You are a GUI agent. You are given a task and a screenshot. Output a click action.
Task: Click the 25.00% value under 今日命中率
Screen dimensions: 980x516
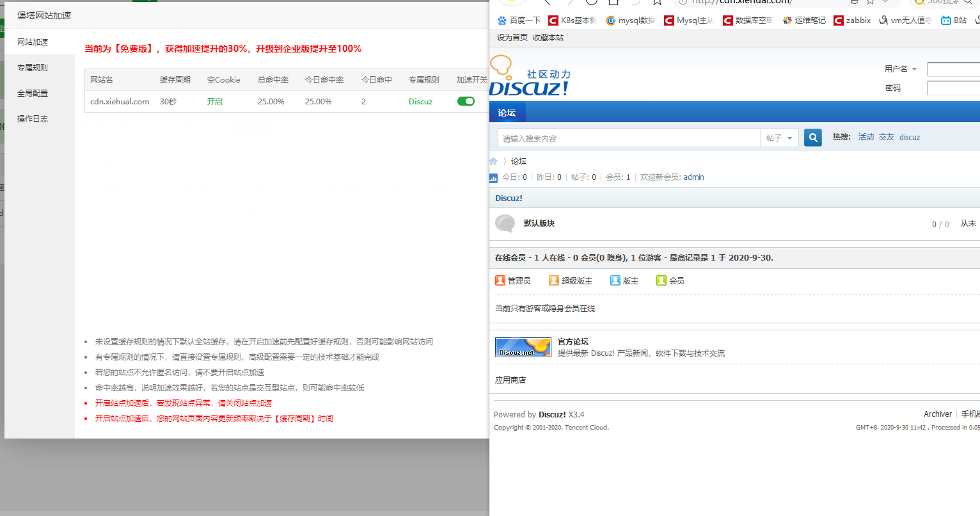[319, 102]
